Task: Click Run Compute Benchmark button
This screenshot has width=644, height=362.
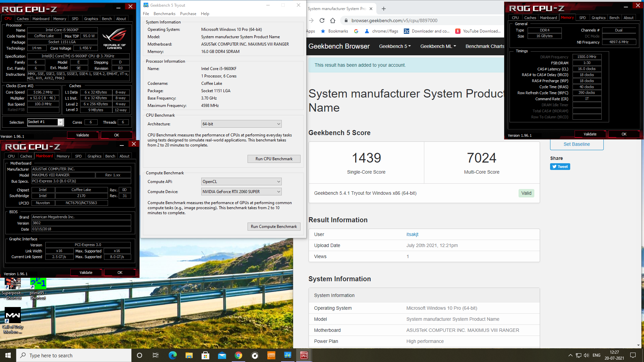Action: pyautogui.click(x=274, y=227)
